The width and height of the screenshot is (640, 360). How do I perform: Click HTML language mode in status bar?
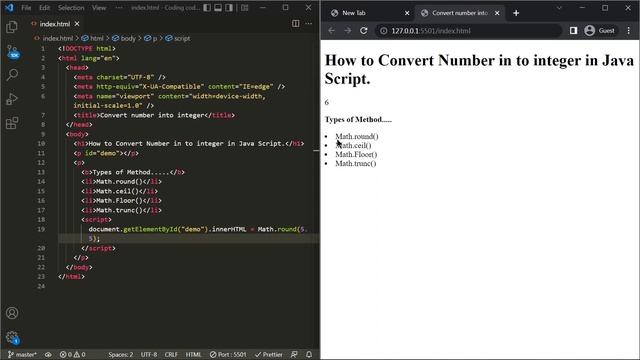point(193,355)
